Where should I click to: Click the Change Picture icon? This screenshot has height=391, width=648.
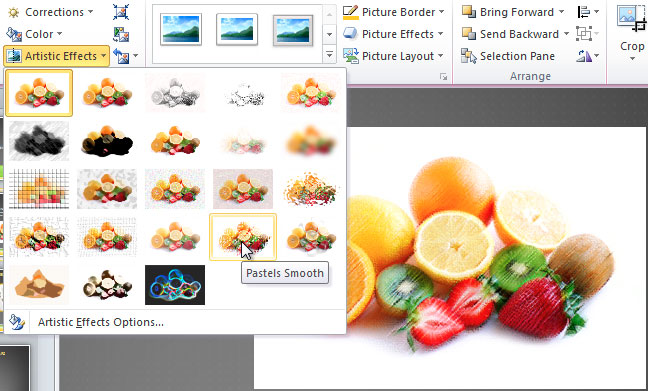(x=121, y=34)
